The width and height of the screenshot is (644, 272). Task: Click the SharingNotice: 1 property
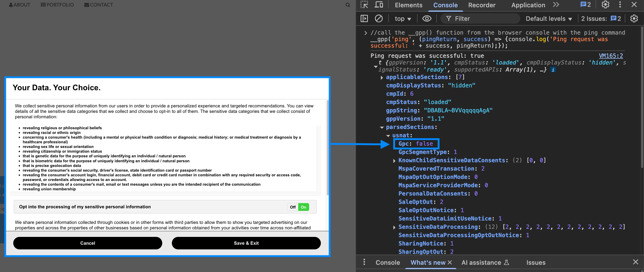point(426,244)
